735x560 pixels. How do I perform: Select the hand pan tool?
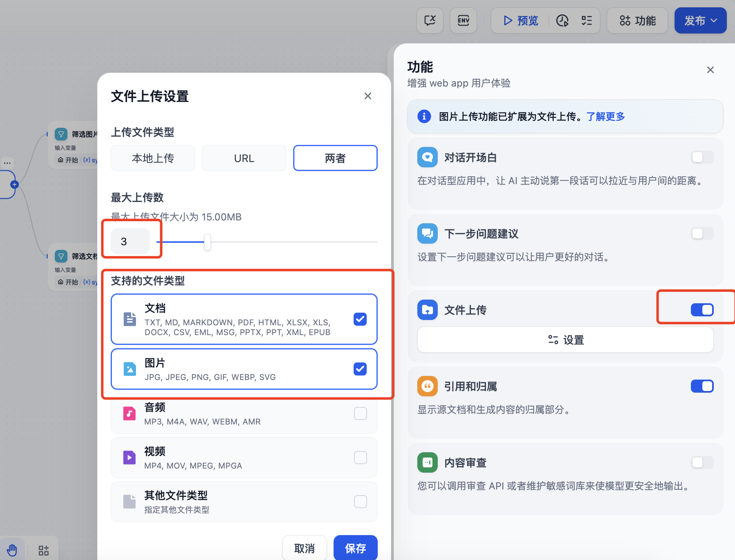[12, 550]
